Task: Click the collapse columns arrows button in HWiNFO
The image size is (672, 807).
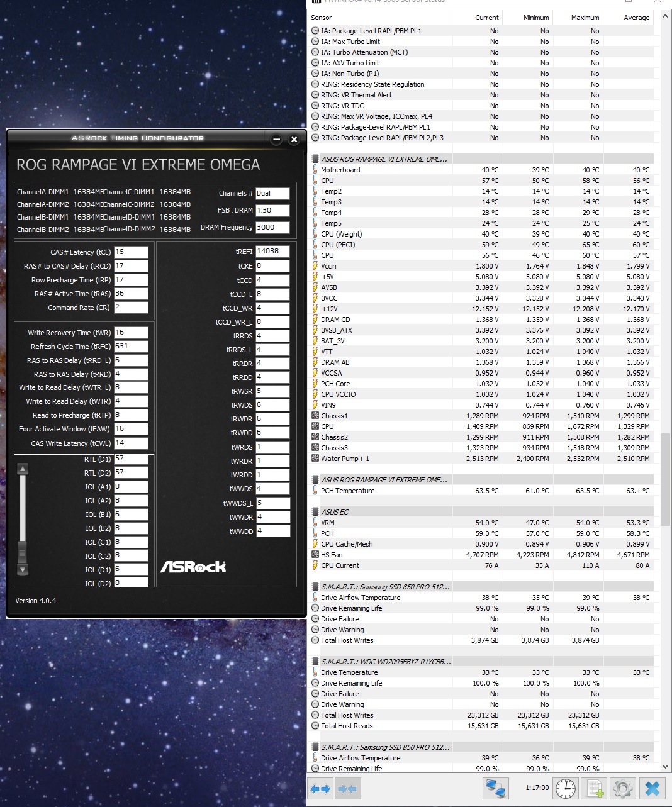Action: click(x=347, y=788)
